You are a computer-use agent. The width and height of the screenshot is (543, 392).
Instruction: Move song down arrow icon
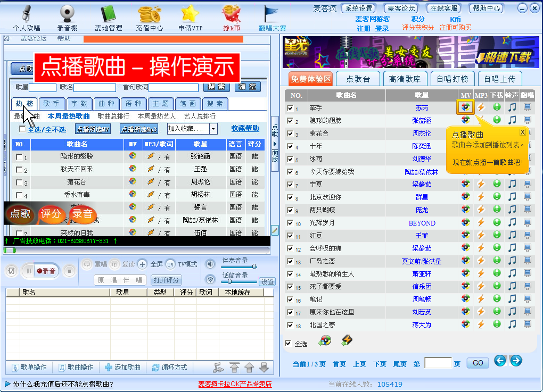point(264,368)
